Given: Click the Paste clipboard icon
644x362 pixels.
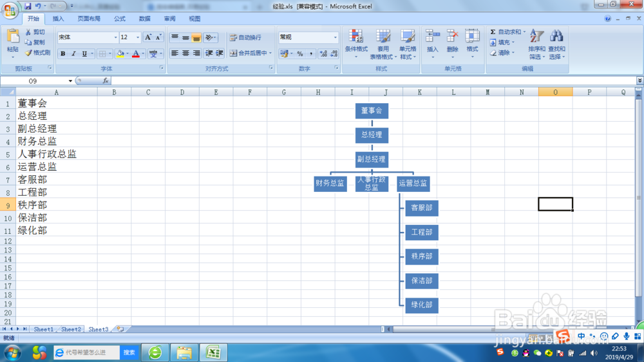Looking at the screenshot, I should coord(13,37).
